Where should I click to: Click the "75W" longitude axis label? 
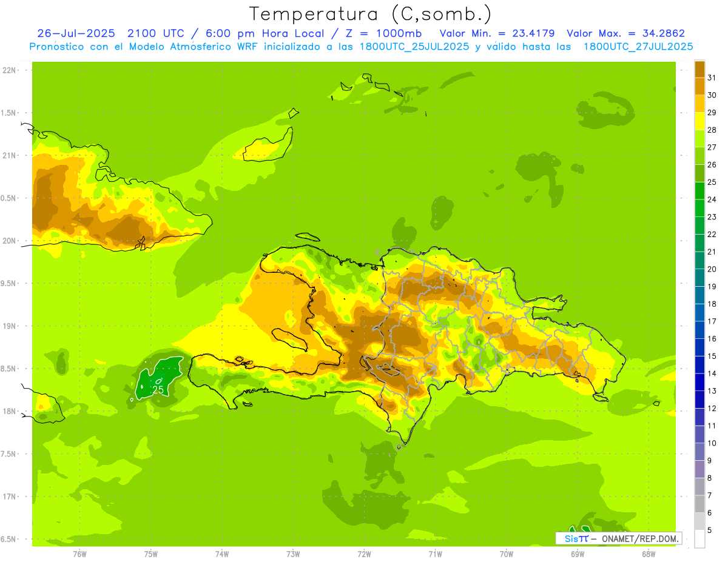(x=150, y=554)
